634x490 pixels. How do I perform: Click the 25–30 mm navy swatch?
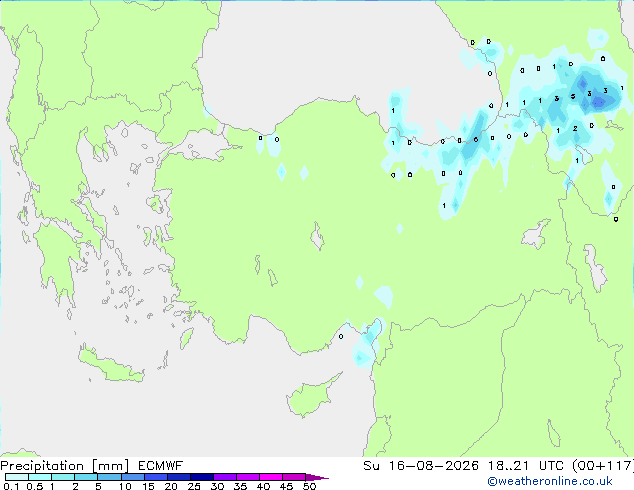201,477
